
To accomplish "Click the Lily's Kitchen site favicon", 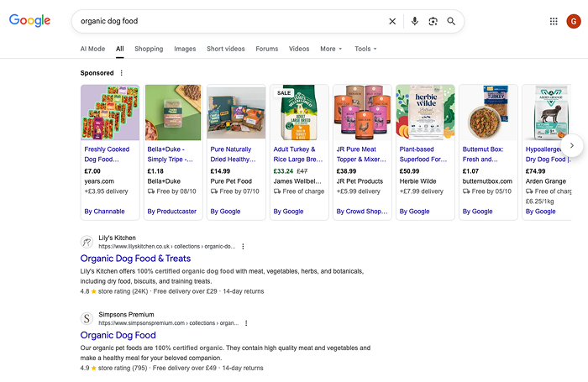I will point(87,242).
